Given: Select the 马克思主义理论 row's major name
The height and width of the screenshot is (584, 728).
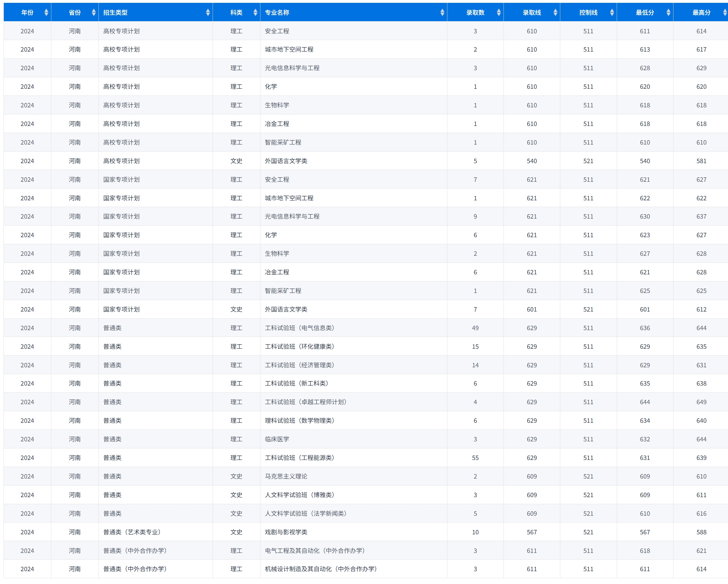Looking at the screenshot, I should (286, 476).
